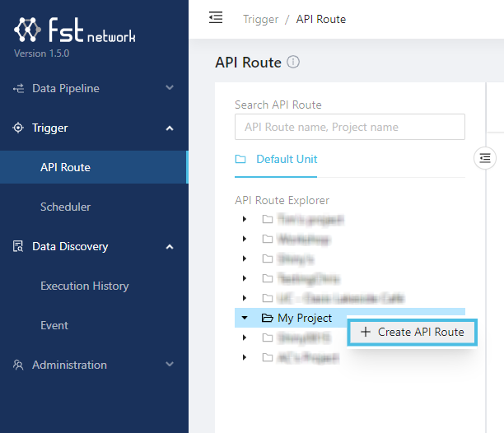504x433 pixels.
Task: Collapse the My Project tree arrow
Action: click(245, 318)
